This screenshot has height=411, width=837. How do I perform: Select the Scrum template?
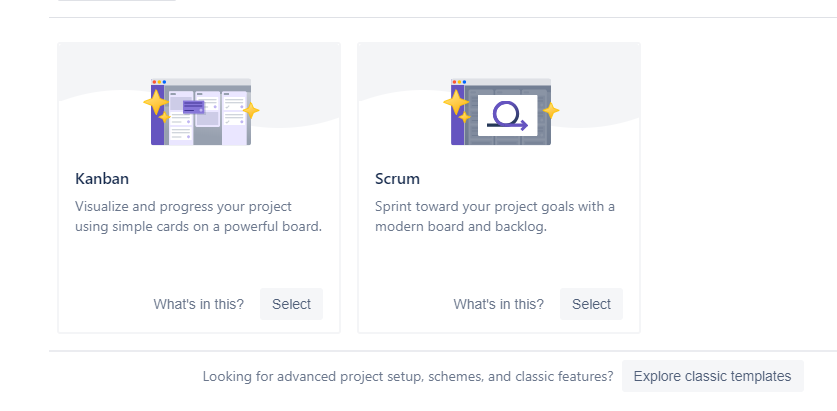coord(591,304)
